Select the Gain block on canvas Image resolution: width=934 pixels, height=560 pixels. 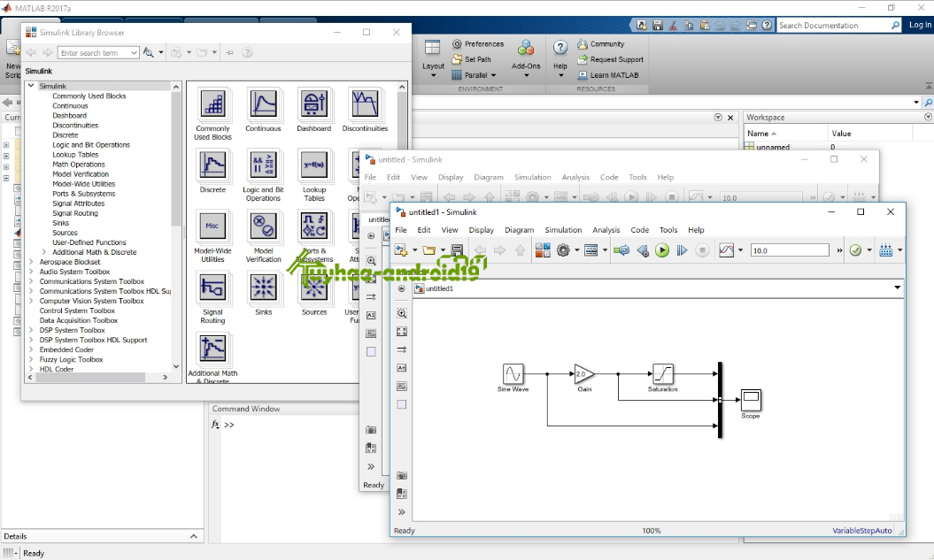pos(583,374)
